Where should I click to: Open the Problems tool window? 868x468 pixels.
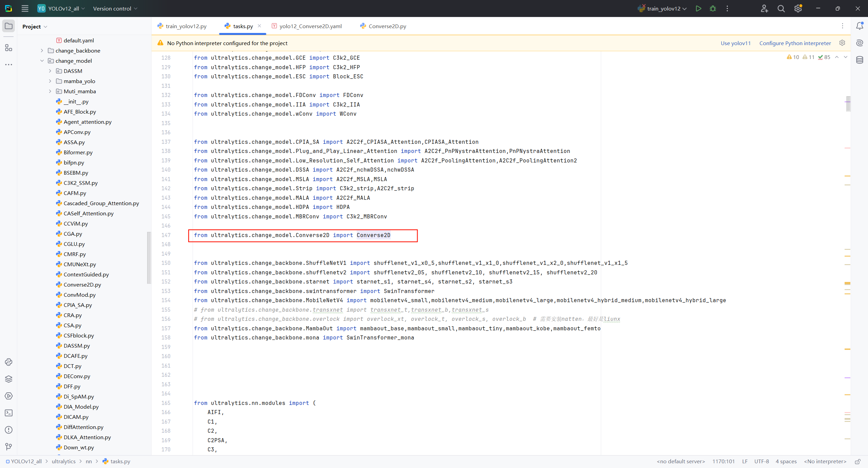click(x=8, y=430)
